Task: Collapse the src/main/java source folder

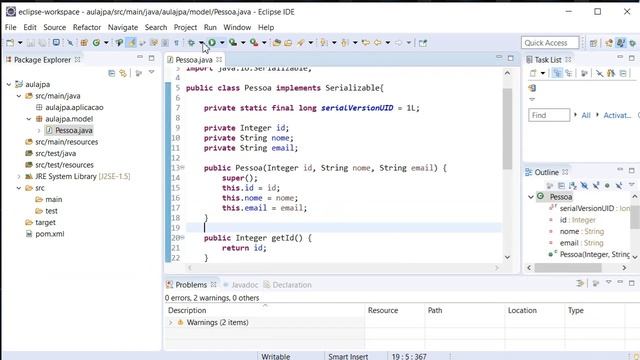Action: (19, 96)
